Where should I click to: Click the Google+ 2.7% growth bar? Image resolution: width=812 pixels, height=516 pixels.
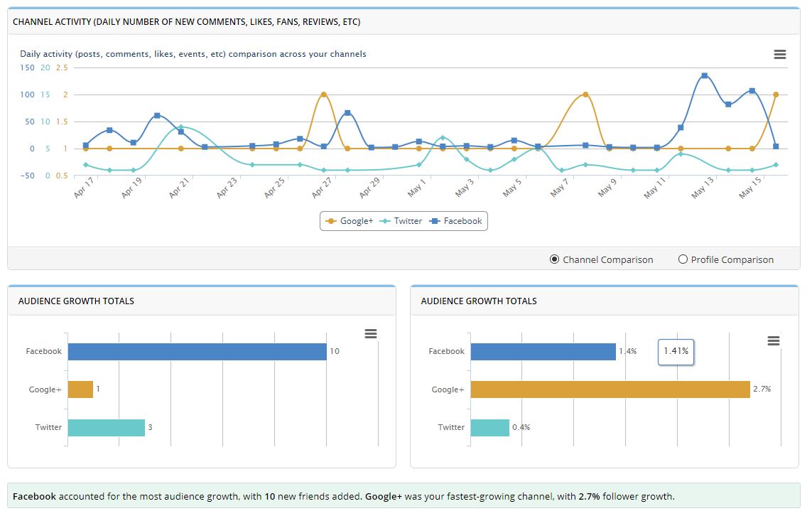(610, 389)
